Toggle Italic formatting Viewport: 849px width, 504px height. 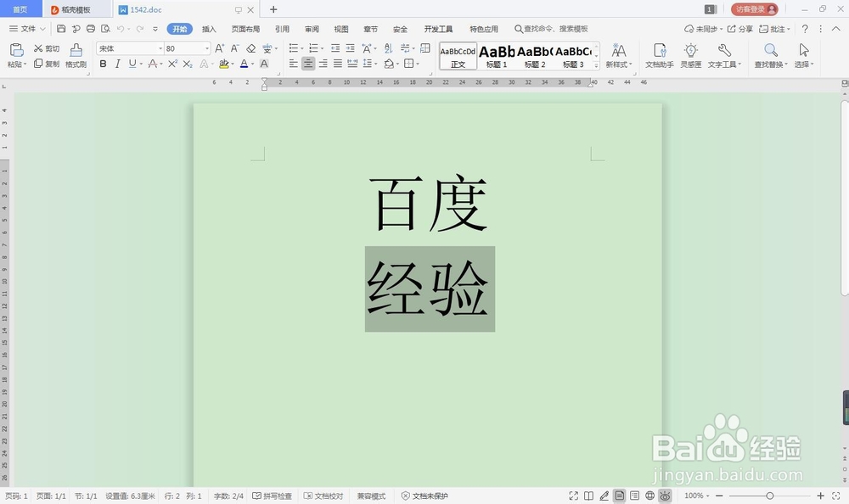pyautogui.click(x=117, y=64)
